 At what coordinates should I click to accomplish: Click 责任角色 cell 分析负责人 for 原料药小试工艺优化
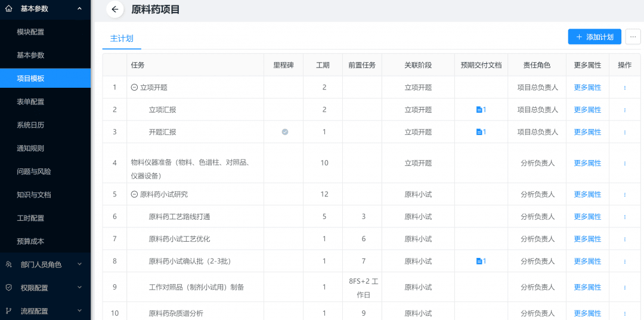point(538,239)
